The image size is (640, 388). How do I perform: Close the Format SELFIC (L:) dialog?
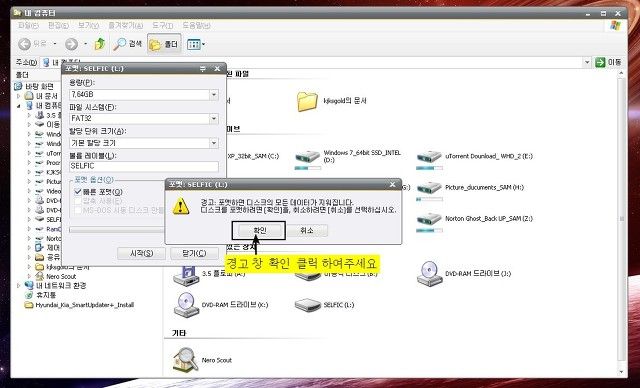[x=217, y=69]
